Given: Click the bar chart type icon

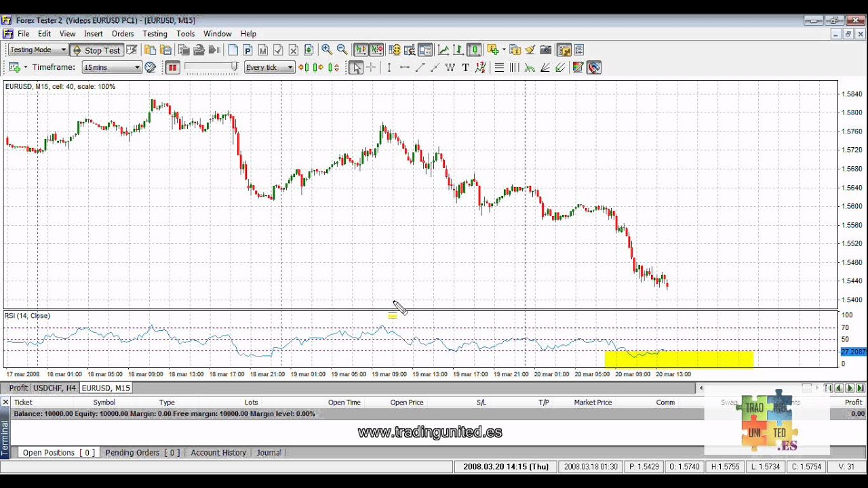Looking at the screenshot, I should (x=458, y=49).
